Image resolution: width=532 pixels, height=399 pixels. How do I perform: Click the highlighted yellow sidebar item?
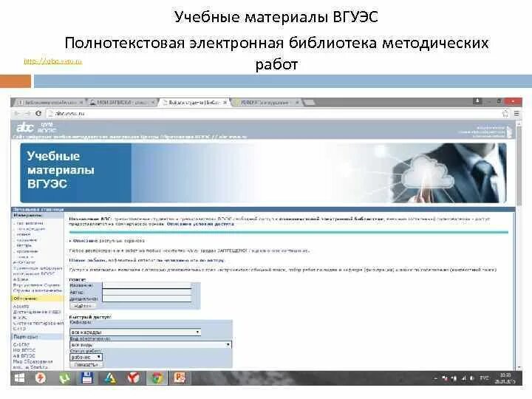point(38,299)
